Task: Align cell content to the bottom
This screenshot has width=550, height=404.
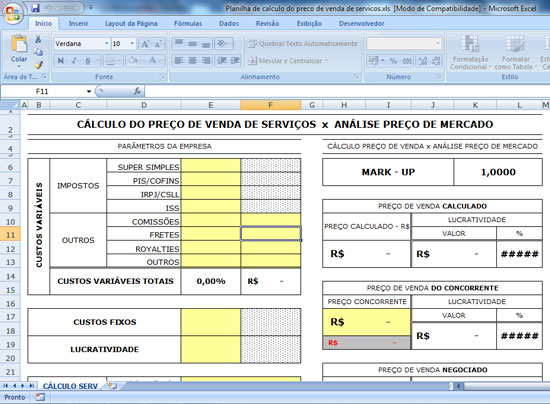Action: pyautogui.click(x=206, y=43)
